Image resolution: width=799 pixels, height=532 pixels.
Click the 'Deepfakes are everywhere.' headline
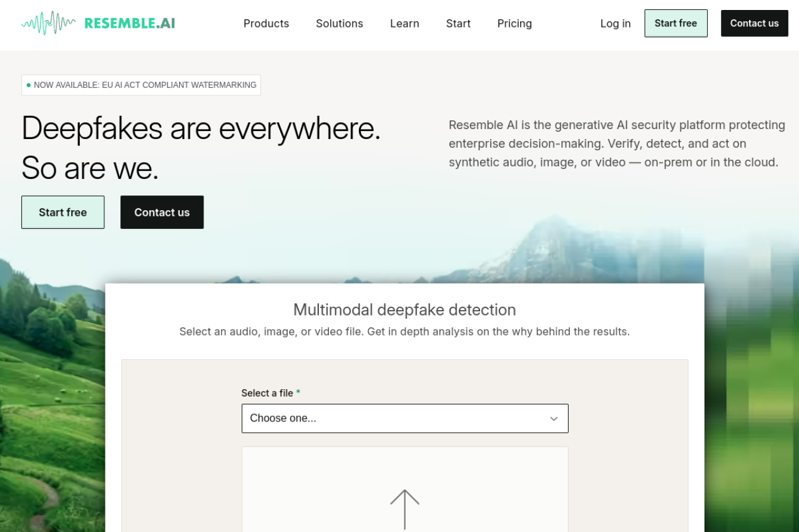coord(201,128)
